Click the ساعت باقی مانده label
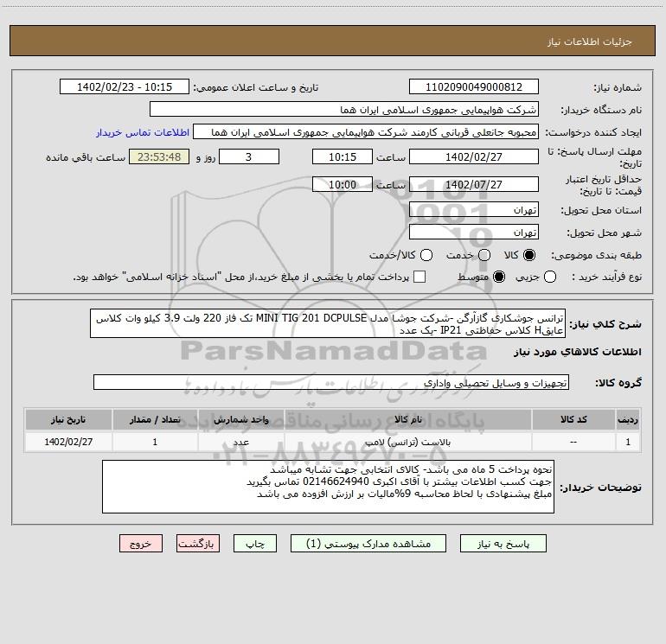The height and width of the screenshot is (644, 666). [x=86, y=157]
